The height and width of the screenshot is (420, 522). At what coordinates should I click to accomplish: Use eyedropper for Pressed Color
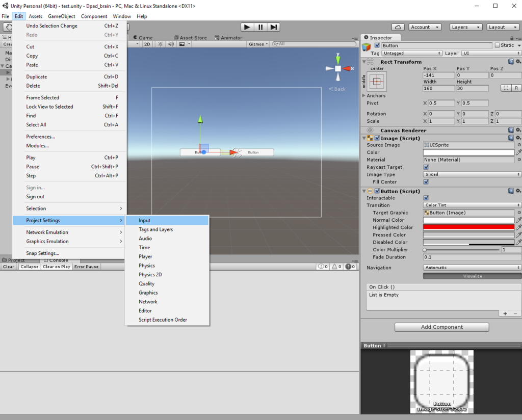coord(518,234)
